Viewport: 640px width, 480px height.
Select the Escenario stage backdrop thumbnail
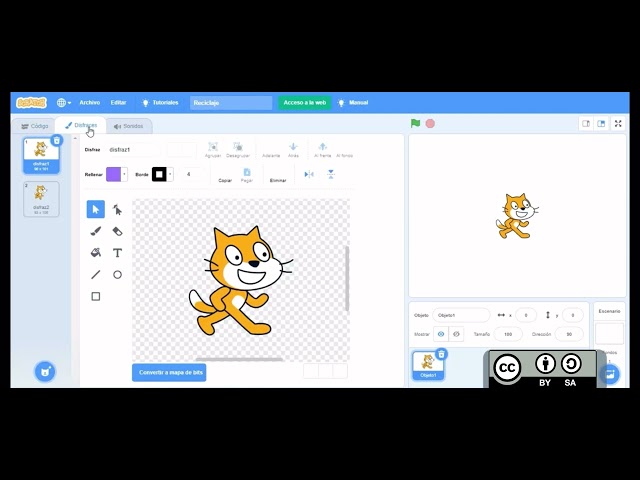tap(609, 333)
